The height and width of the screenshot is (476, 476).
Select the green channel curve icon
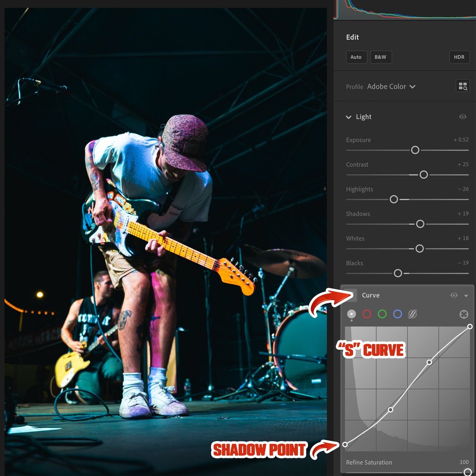coord(382,314)
